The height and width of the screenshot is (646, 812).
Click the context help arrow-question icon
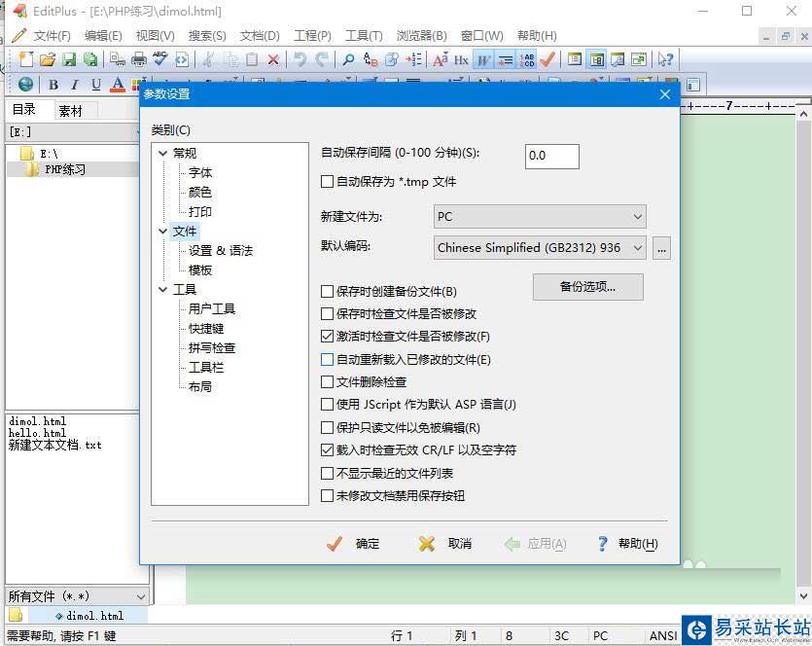pos(665,59)
